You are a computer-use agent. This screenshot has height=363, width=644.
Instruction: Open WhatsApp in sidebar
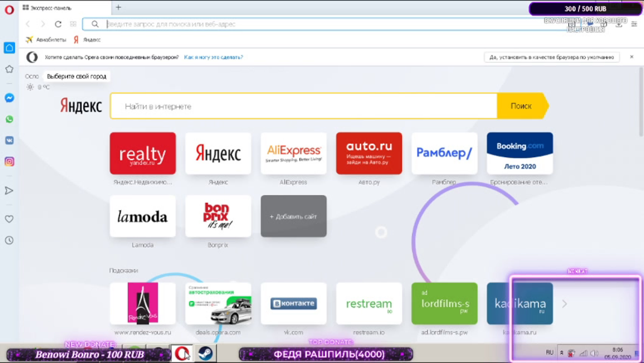coord(9,119)
